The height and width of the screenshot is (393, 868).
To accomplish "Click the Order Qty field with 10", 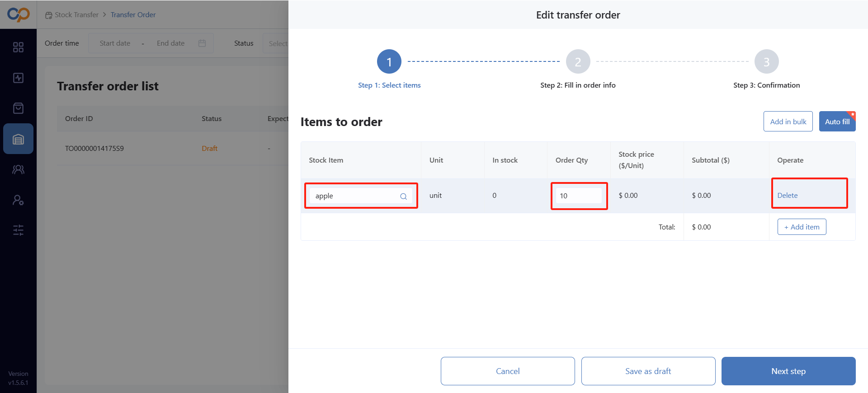I will [579, 196].
